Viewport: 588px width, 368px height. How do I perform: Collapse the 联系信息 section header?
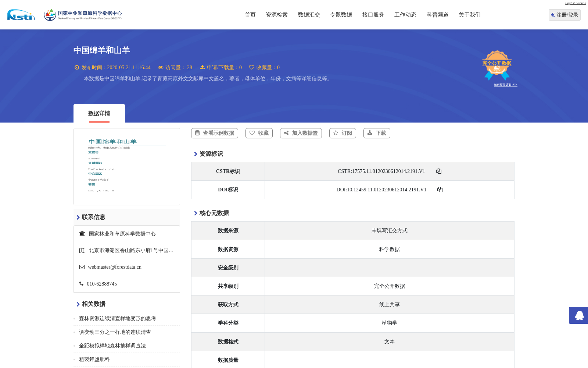click(127, 217)
